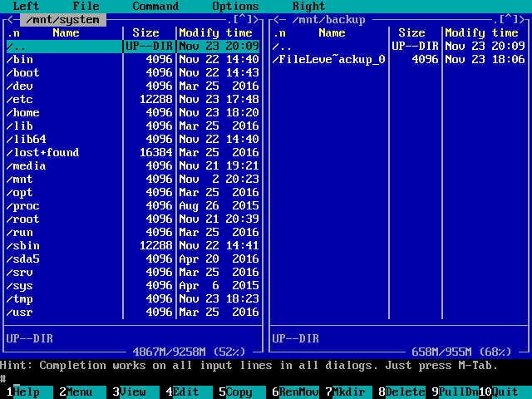
Task: Click the 10 Quit function key
Action: click(505, 392)
